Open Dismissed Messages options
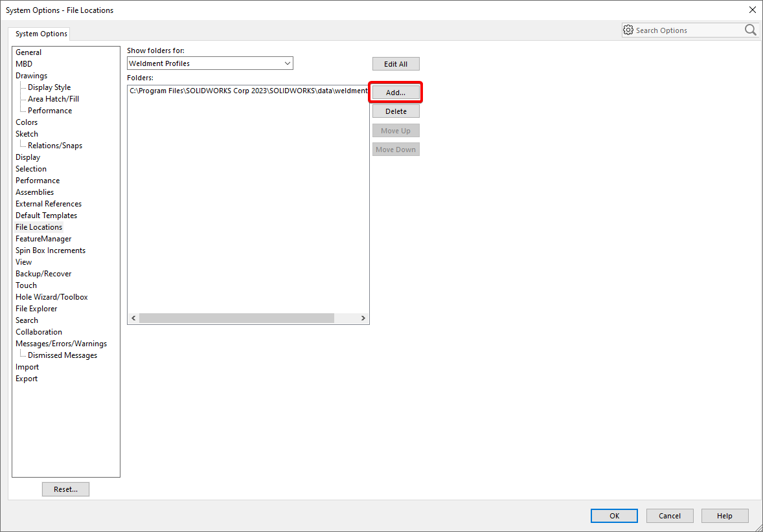Screen dimensions: 763x532 [62, 355]
